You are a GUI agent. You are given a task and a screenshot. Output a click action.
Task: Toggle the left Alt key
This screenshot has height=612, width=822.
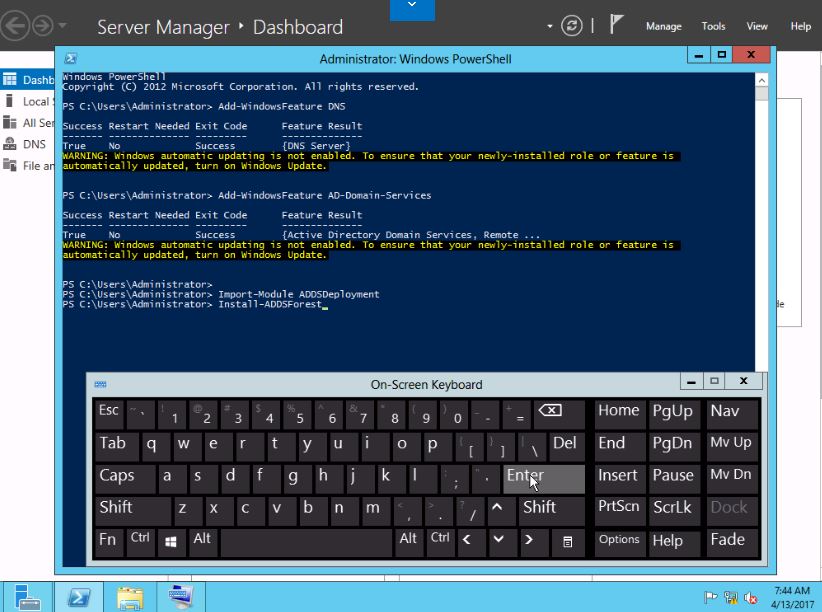203,542
